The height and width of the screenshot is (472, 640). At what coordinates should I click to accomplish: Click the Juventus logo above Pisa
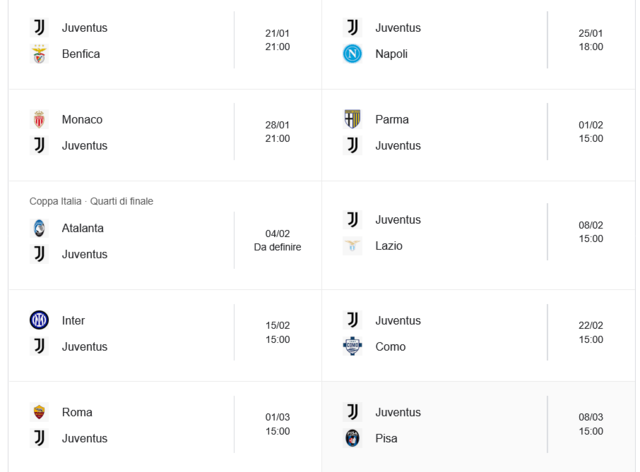[352, 412]
